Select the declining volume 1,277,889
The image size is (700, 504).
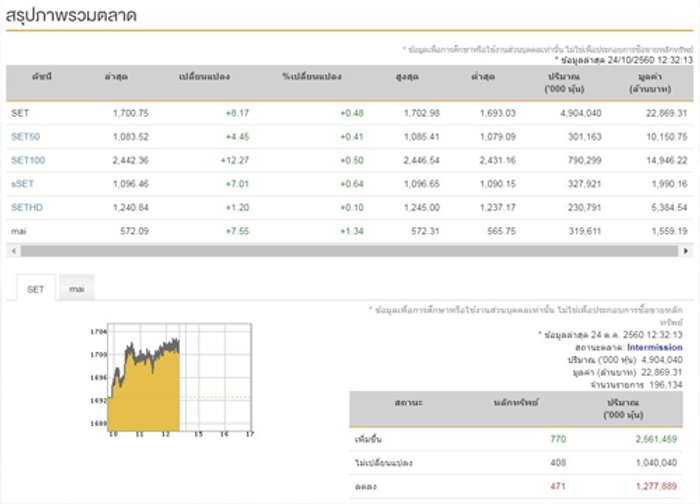pos(656,486)
